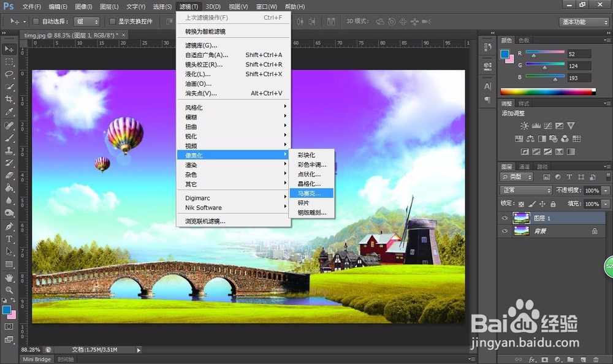Select the Move tool
The height and width of the screenshot is (364, 613).
click(x=9, y=49)
